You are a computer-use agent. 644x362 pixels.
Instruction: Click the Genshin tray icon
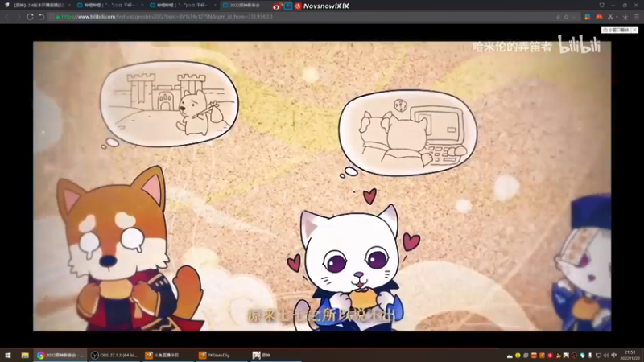click(x=566, y=356)
